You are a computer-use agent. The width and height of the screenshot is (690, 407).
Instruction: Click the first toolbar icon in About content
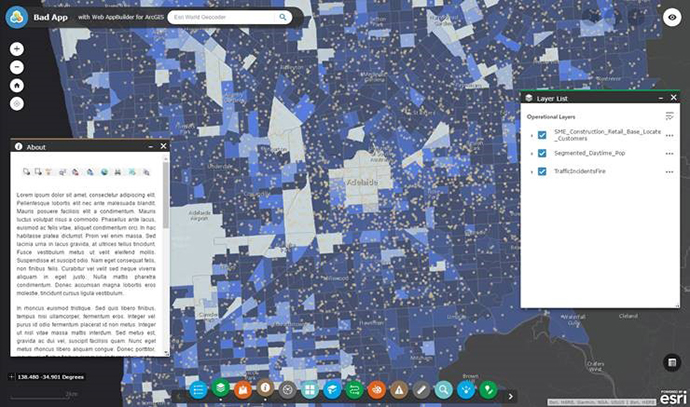26,172
